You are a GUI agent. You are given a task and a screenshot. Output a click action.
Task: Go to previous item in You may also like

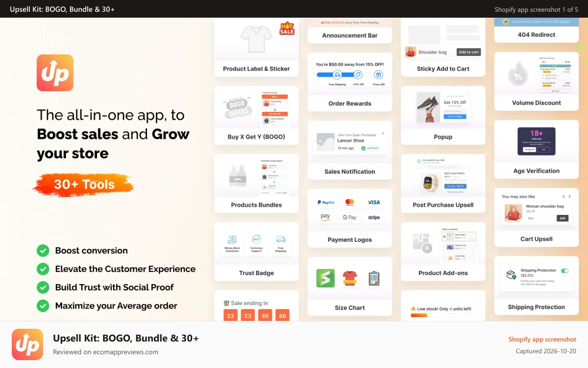click(563, 197)
